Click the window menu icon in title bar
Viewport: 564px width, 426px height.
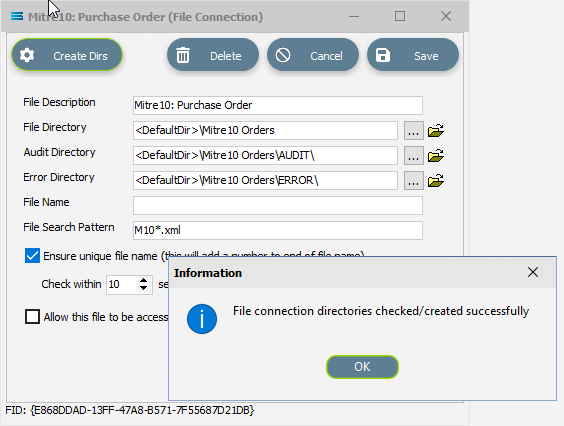click(17, 16)
